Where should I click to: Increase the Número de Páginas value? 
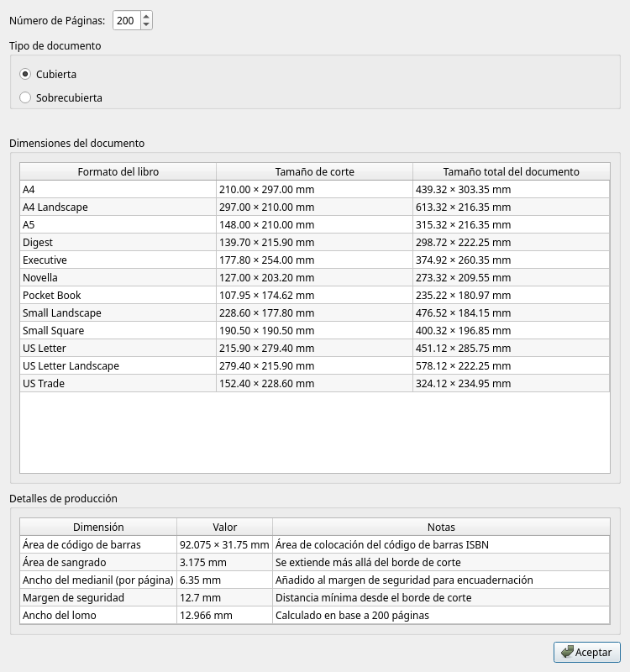(146, 16)
